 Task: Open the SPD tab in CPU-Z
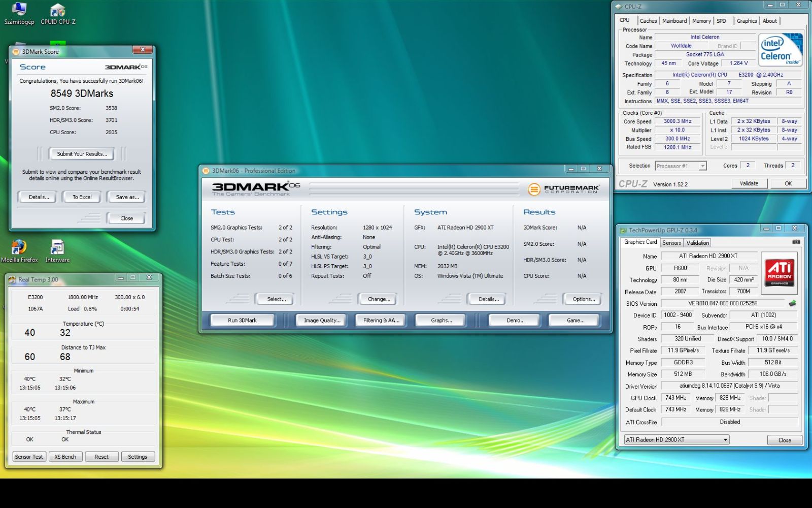(721, 21)
